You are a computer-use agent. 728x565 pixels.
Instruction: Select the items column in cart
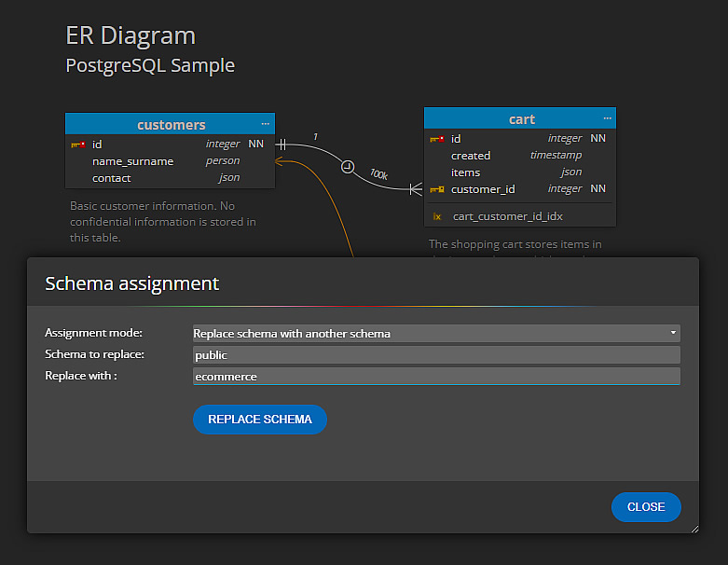coord(520,172)
